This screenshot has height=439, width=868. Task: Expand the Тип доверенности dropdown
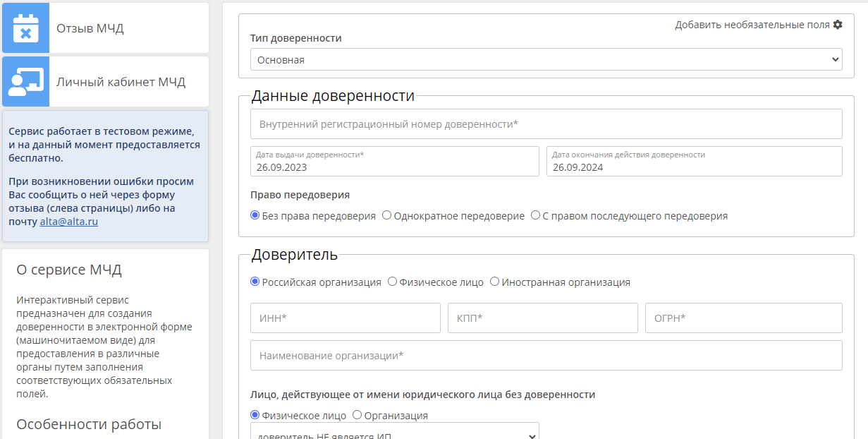[x=546, y=60]
